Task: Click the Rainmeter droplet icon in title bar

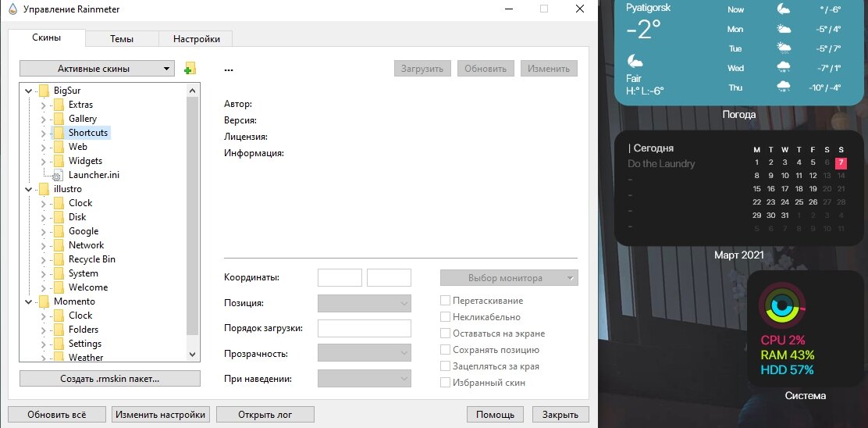Action: point(12,9)
